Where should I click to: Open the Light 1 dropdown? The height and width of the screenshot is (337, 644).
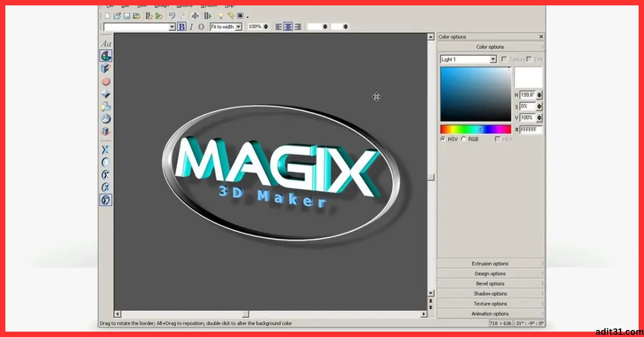coord(493,60)
